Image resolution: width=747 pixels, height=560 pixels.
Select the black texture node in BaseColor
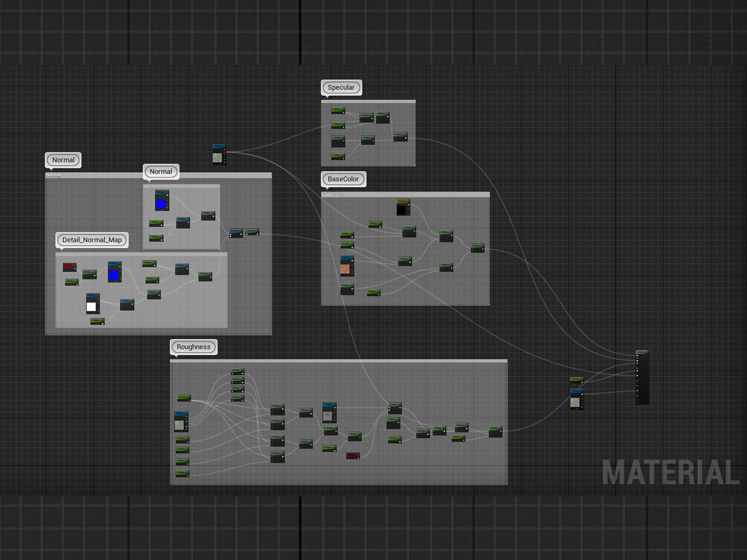[x=403, y=208]
